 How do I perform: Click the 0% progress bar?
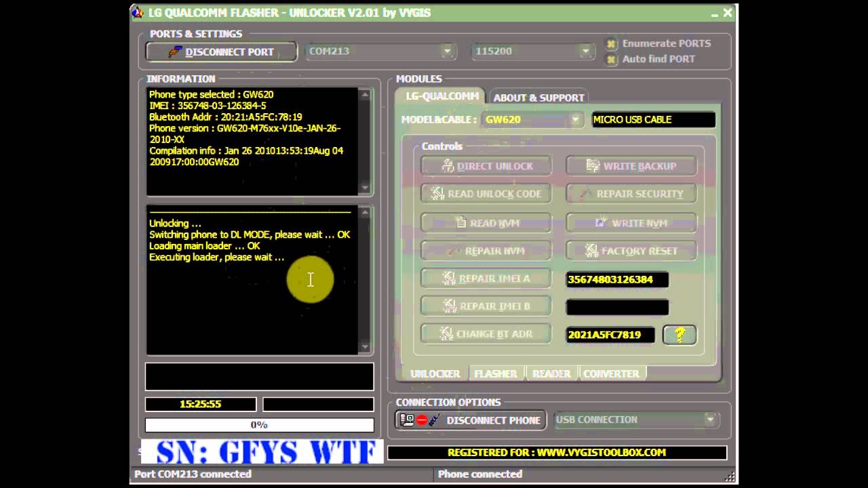coord(259,425)
